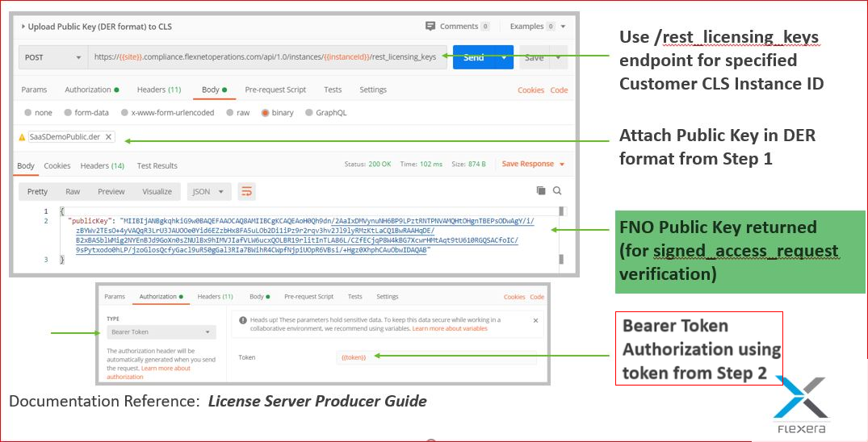This screenshot has width=868, height=442.
Task: Open the POST method dropdown
Action: [x=52, y=57]
